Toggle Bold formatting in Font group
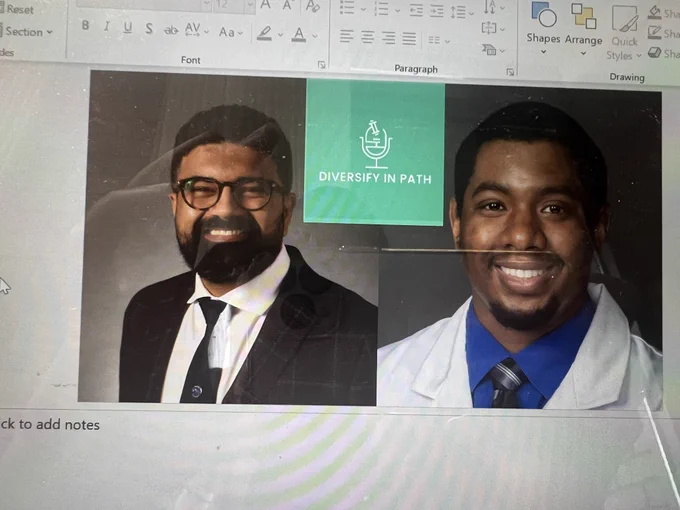The height and width of the screenshot is (510, 680). [85, 26]
